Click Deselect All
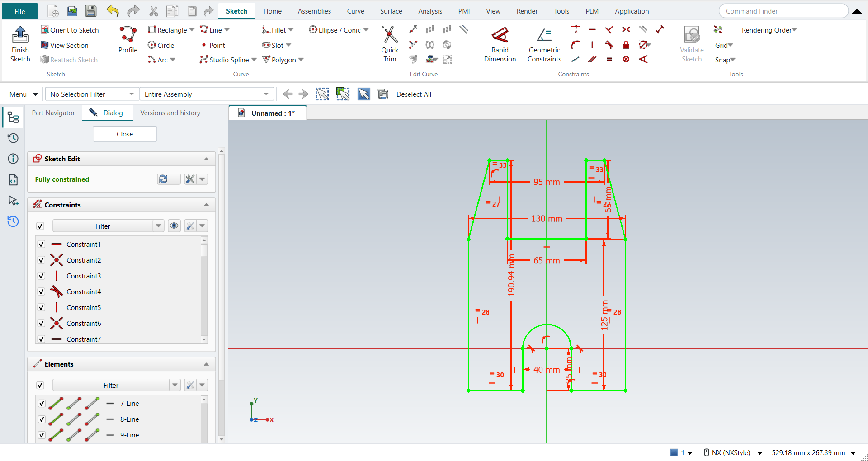 (414, 94)
